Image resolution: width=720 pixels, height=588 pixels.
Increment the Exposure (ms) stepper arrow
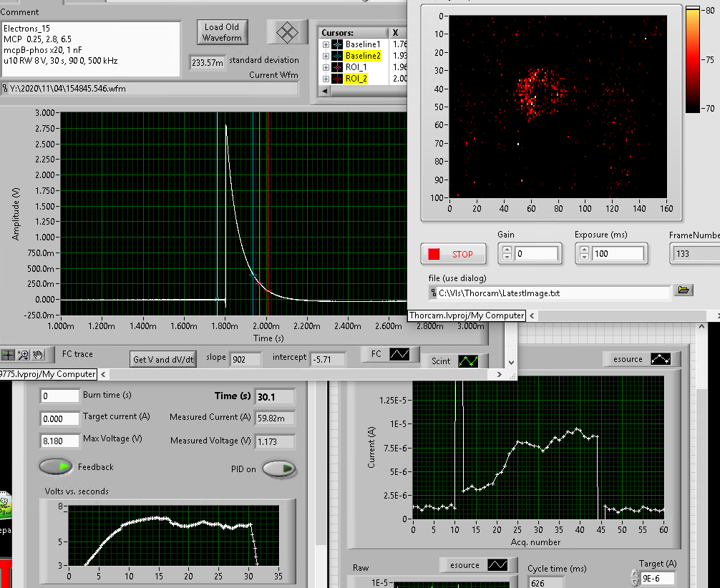point(585,250)
